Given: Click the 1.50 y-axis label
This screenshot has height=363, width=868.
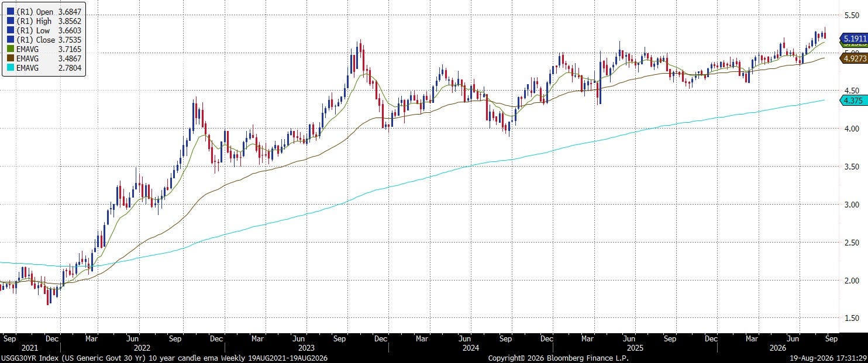Looking at the screenshot, I should pos(852,318).
